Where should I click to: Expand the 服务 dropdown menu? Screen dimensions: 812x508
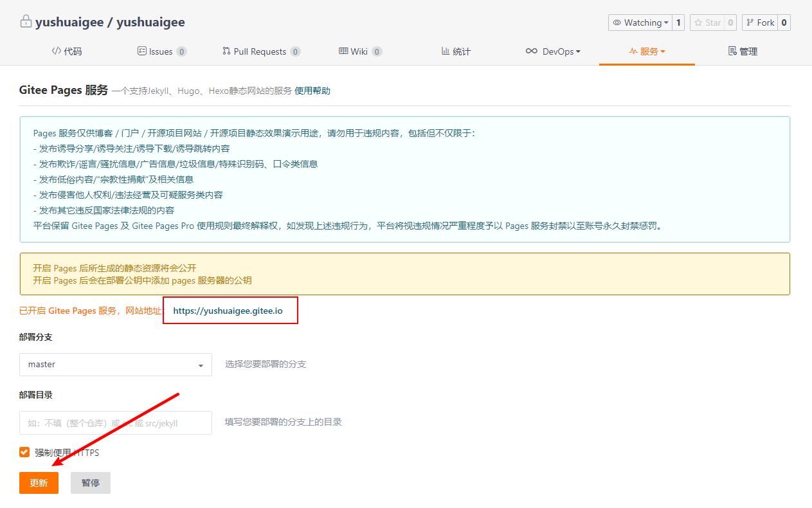(647, 51)
